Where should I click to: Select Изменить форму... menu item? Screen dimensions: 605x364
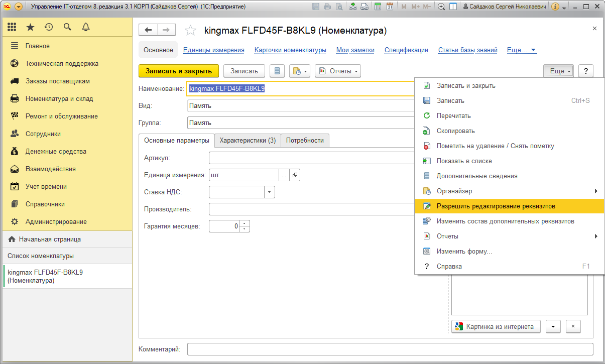(509, 251)
